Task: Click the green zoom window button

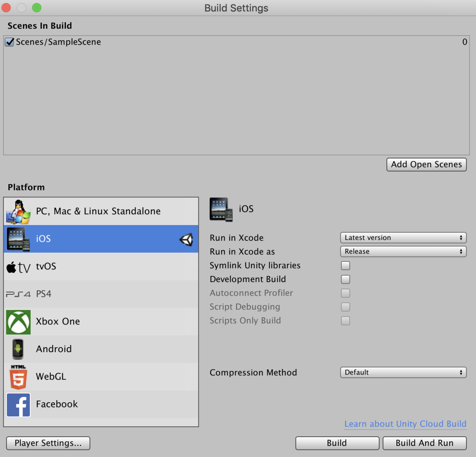Action: pos(36,8)
